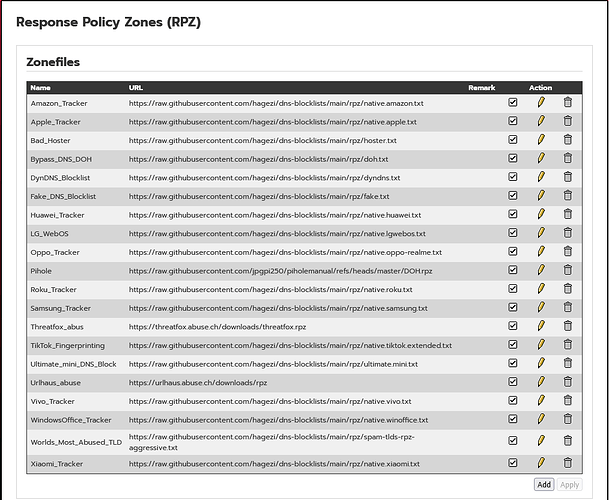The height and width of the screenshot is (500, 609).
Task: Toggle the Samsung_Tracker checkbox
Action: click(x=513, y=308)
